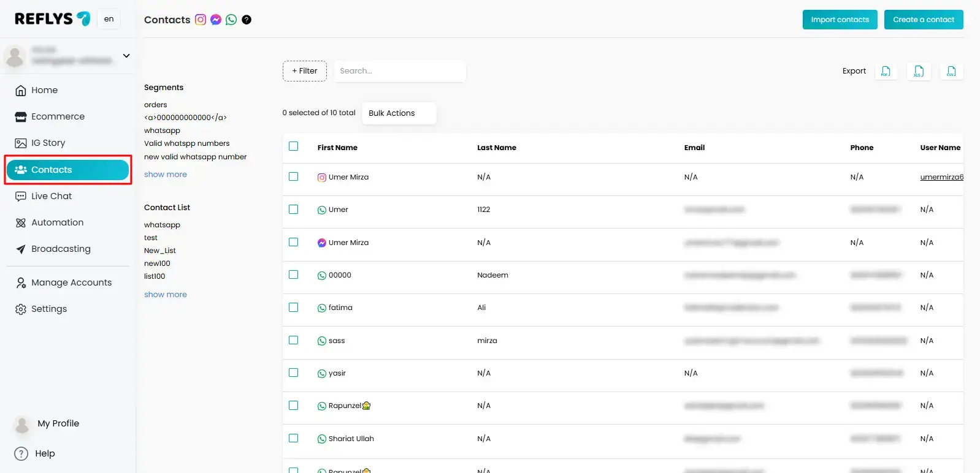Image resolution: width=980 pixels, height=473 pixels.
Task: Click the Messenger icon beside Contacts title
Action: [x=216, y=20]
